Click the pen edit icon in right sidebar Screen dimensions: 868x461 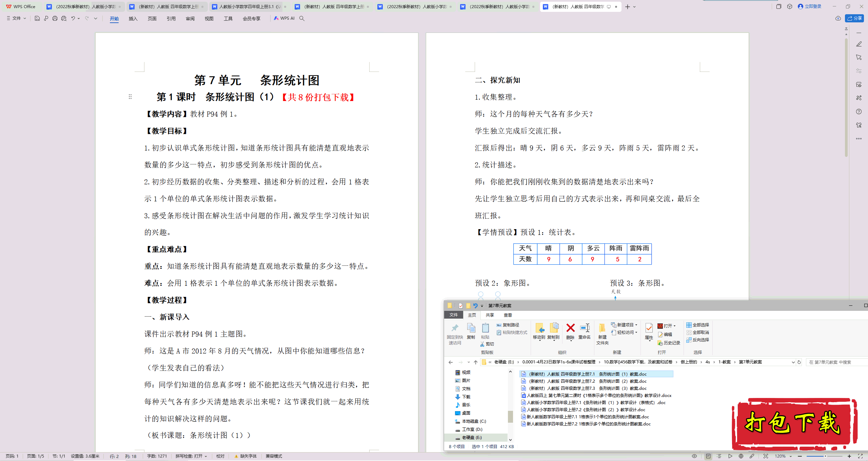point(859,44)
